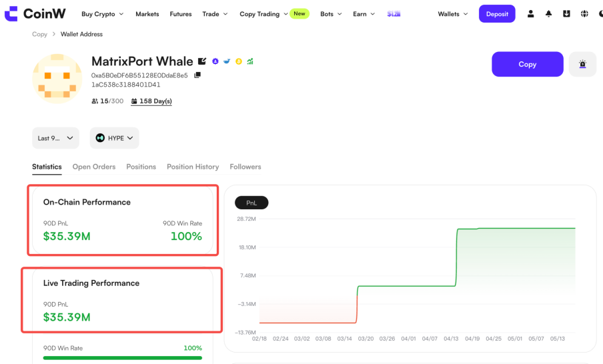Select the Followers tab

(245, 167)
